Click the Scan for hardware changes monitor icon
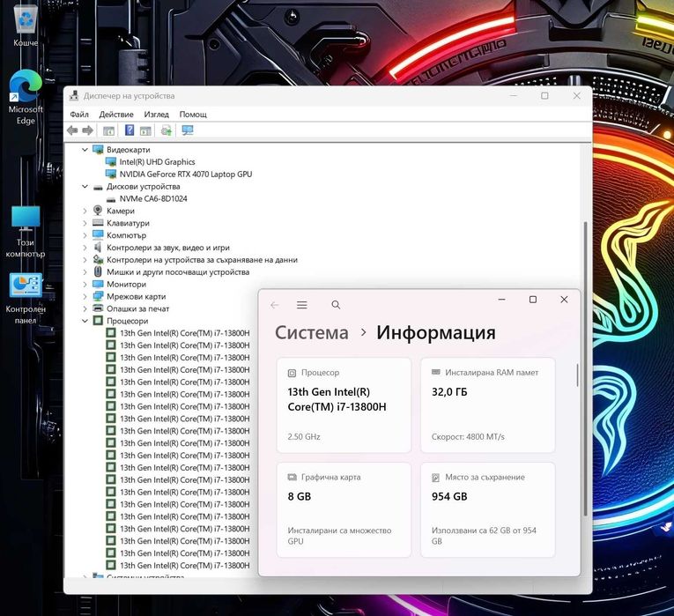The height and width of the screenshot is (616, 674). coord(188,130)
